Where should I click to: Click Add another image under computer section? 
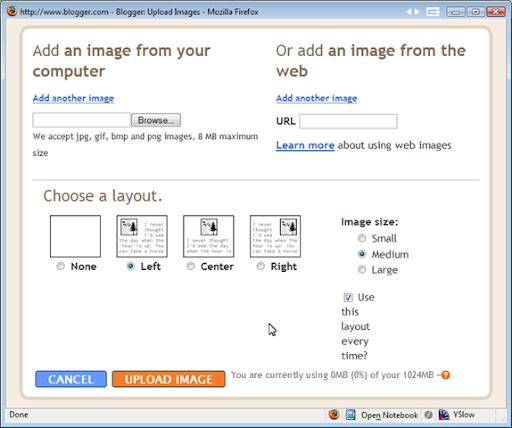[73, 98]
